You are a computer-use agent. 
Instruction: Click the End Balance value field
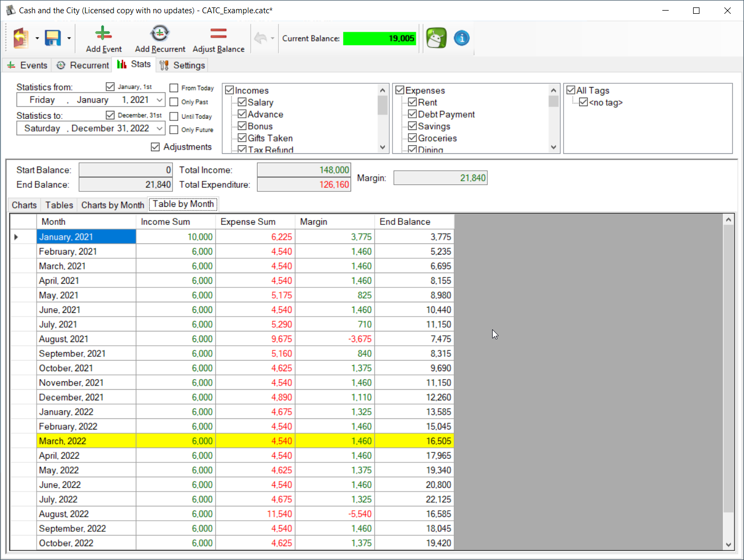coord(126,185)
